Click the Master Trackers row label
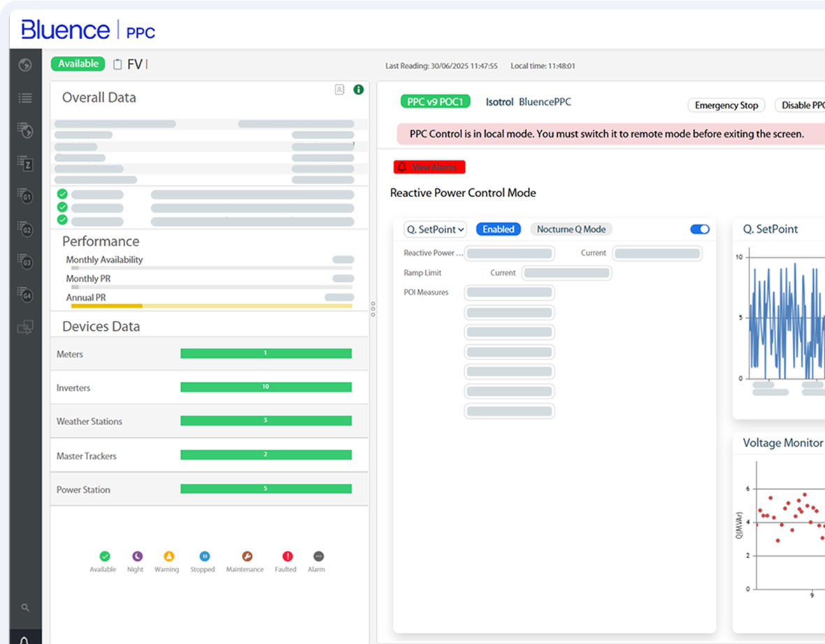This screenshot has height=644, width=825. 86,456
